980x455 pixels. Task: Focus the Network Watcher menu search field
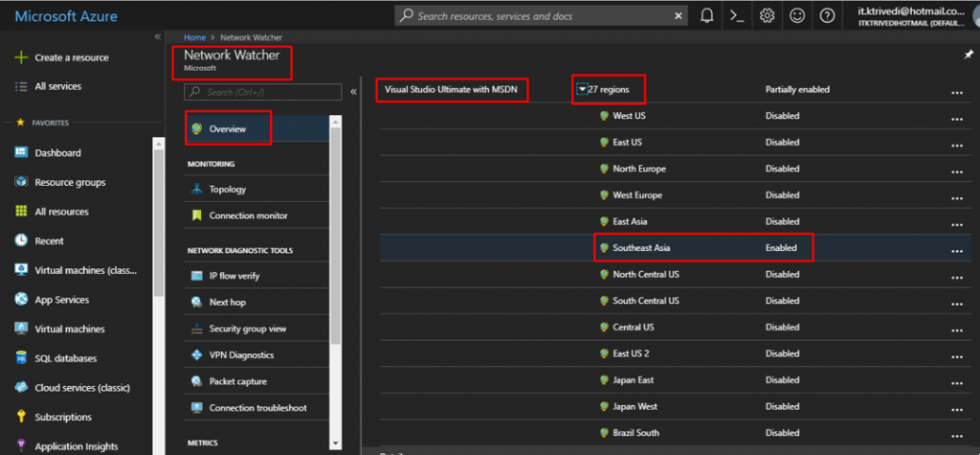coord(263,92)
